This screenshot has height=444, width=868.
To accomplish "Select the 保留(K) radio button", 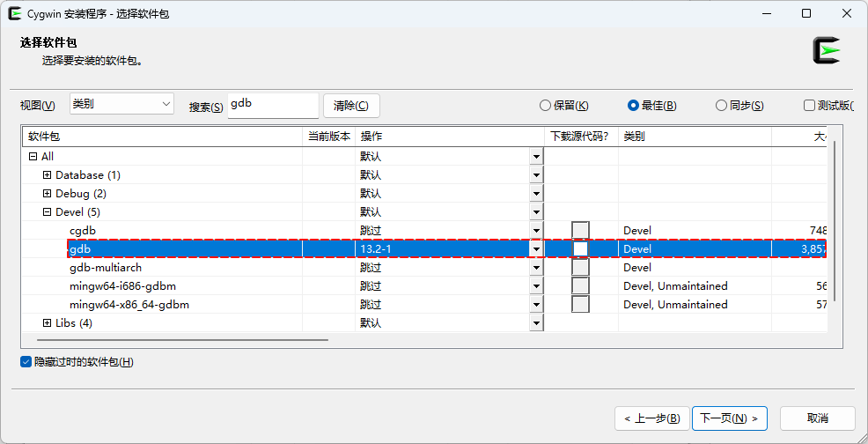I will click(564, 106).
